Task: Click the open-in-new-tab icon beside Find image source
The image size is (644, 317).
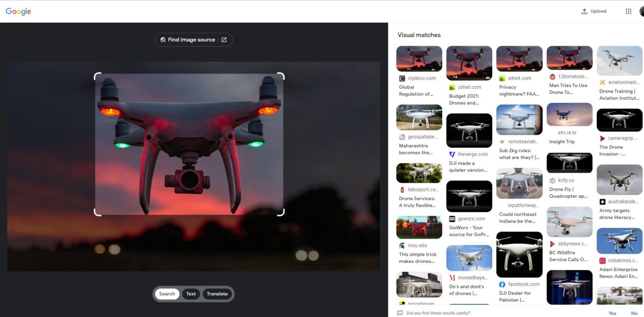Action: pos(224,40)
